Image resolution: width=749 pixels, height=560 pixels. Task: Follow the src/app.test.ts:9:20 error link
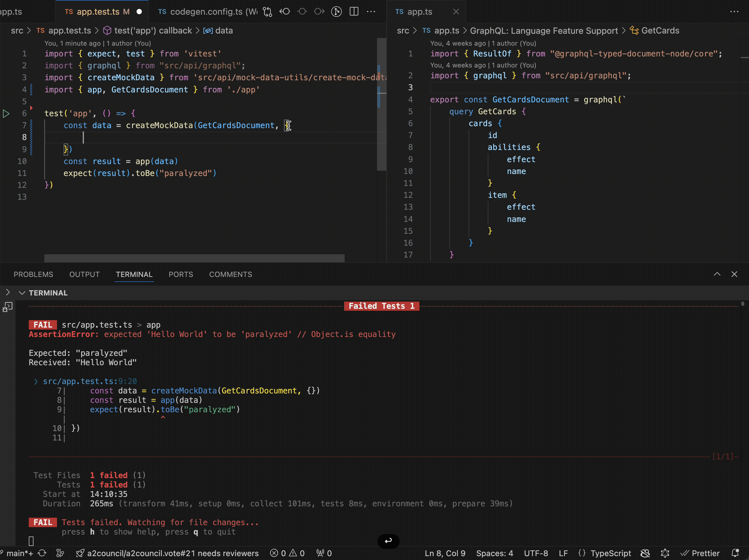tap(90, 381)
